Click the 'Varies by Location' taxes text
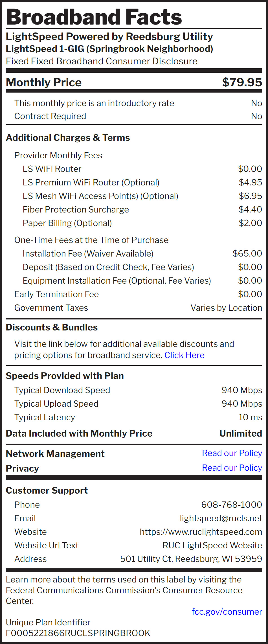Image resolution: width=268 pixels, height=644 pixels. 226,308
